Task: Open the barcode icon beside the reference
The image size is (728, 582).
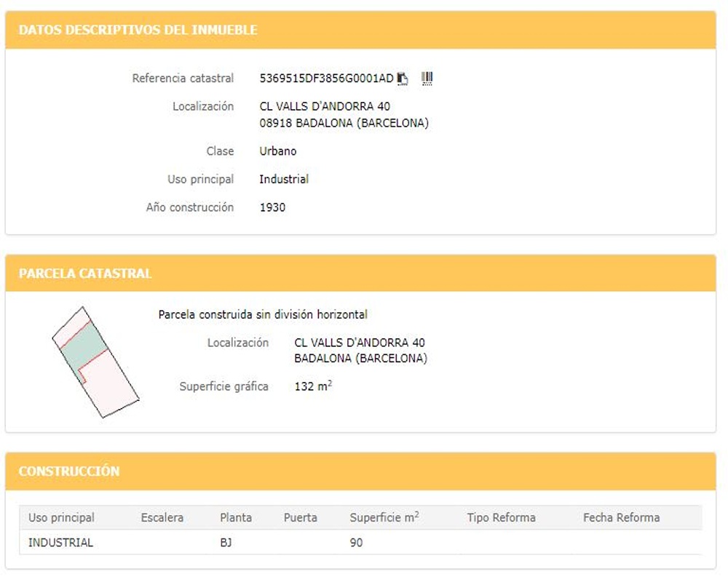Action: point(427,78)
